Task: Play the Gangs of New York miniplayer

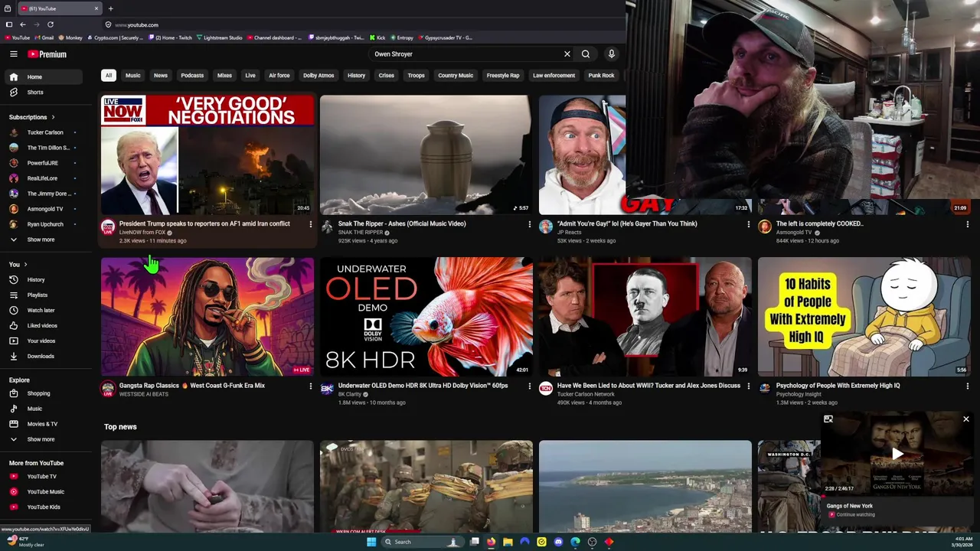Action: (897, 454)
